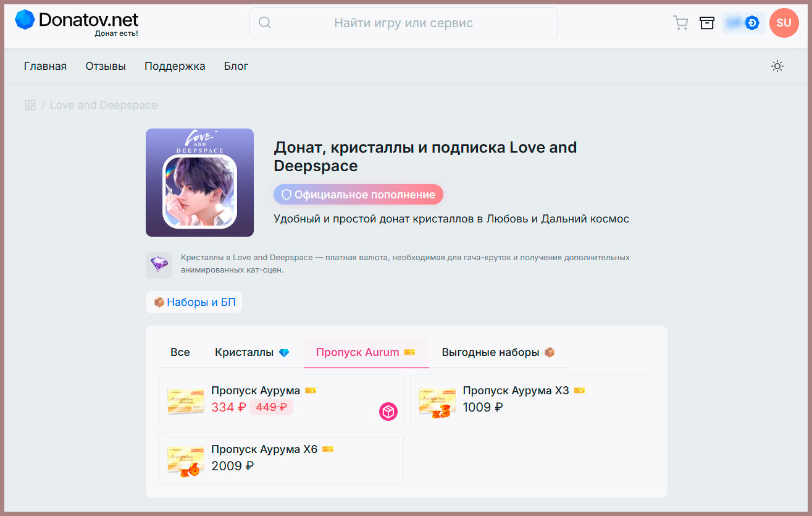Open the blurred balance with D coin
This screenshot has height=516, width=812.
(x=743, y=23)
